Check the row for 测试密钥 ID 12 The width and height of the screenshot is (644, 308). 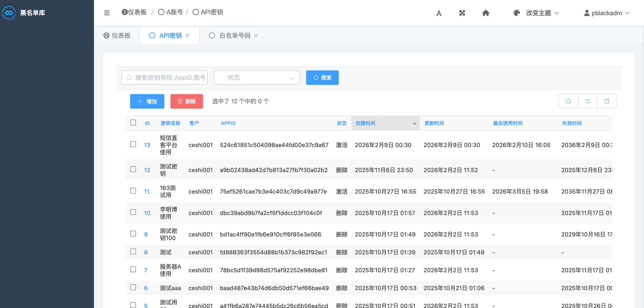tap(133, 170)
